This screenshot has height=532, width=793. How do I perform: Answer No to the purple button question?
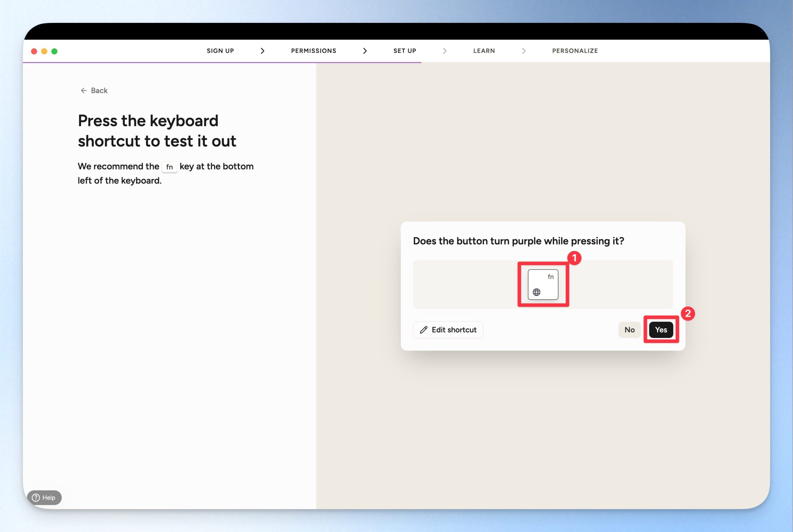629,330
